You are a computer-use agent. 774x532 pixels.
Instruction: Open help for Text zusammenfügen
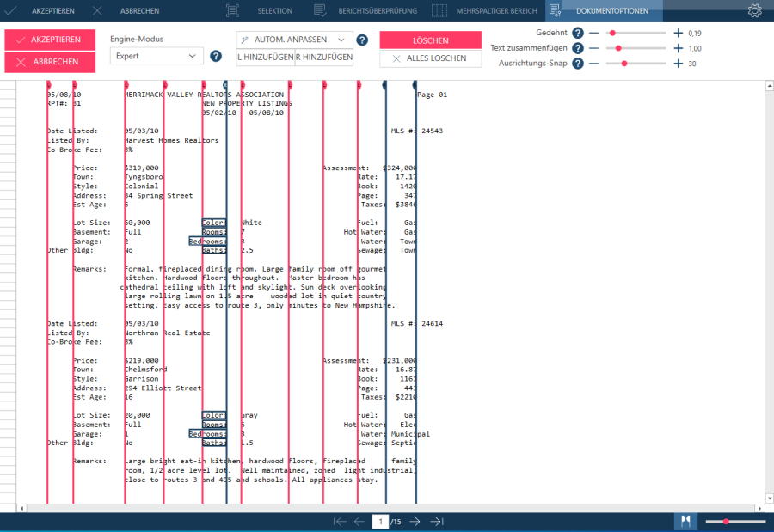(578, 48)
